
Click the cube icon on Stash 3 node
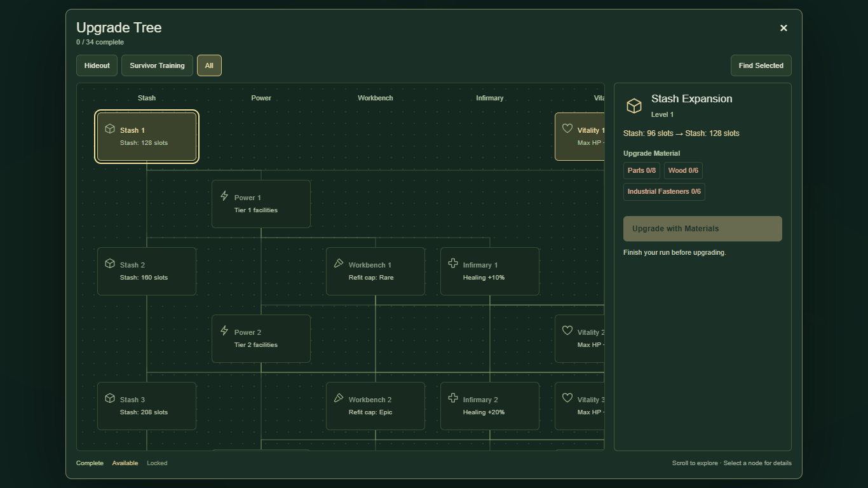point(109,398)
